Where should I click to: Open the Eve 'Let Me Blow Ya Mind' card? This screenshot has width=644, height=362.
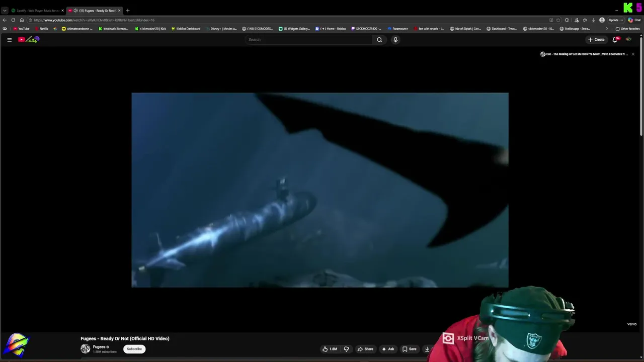point(584,54)
